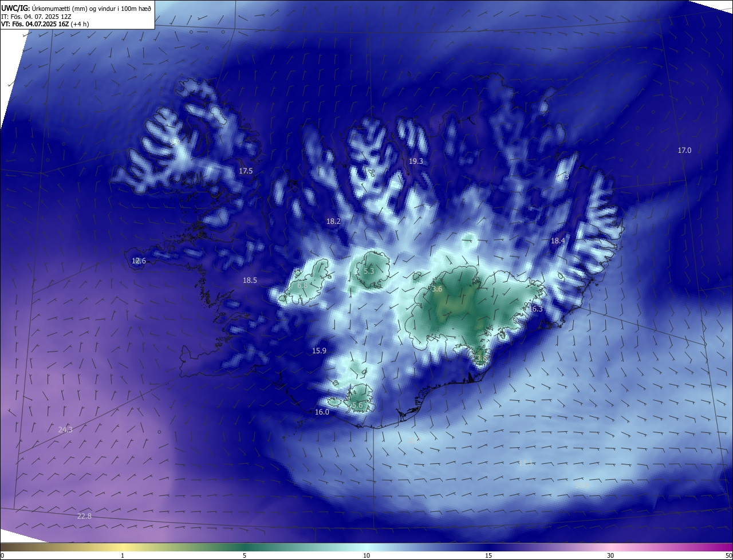Click the 18.2 map value
Viewport: 733px width, 560px height.
pos(333,221)
